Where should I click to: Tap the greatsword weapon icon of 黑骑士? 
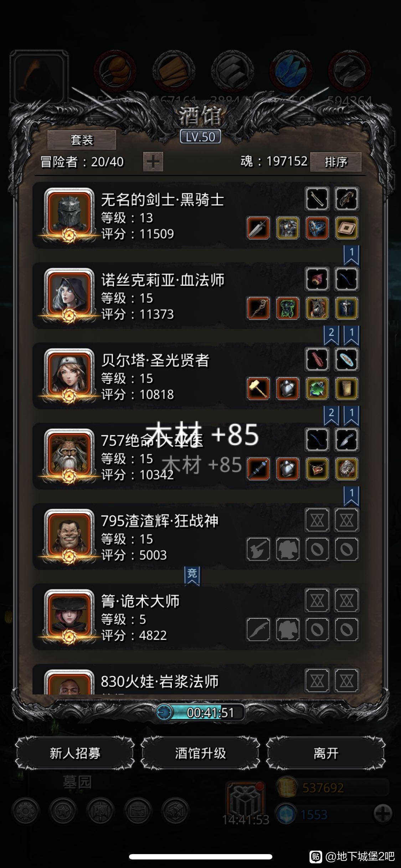[258, 228]
